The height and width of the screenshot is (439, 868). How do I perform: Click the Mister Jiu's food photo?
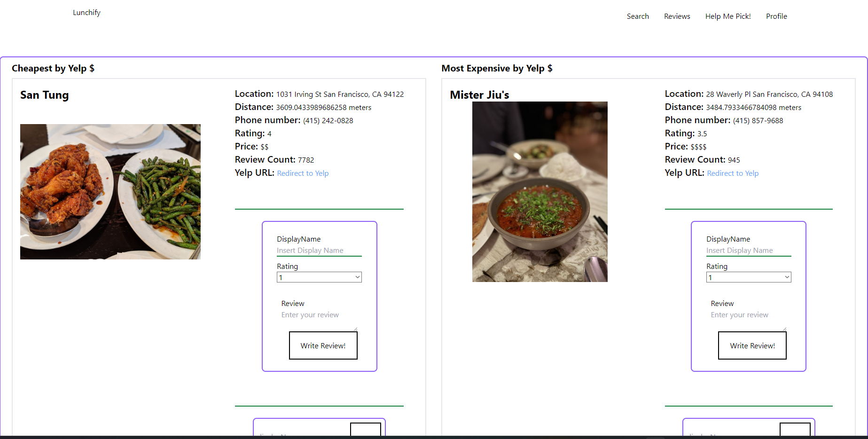[x=540, y=192]
